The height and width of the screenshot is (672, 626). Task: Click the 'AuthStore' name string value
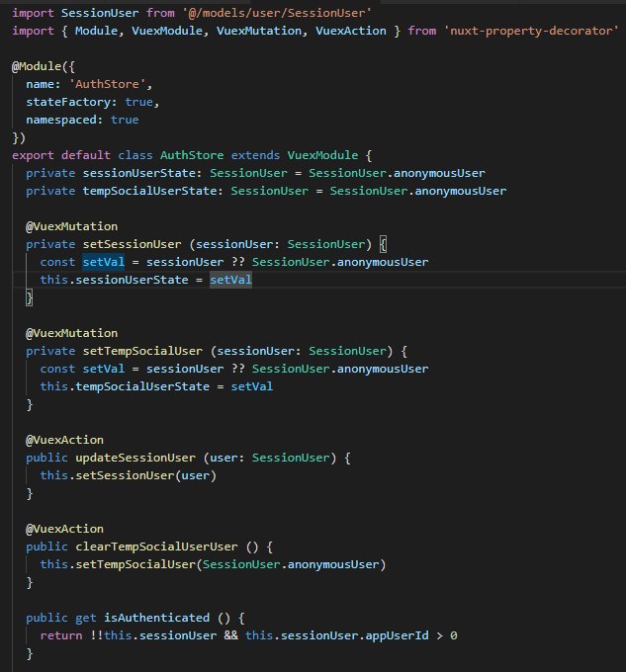[x=107, y=84]
